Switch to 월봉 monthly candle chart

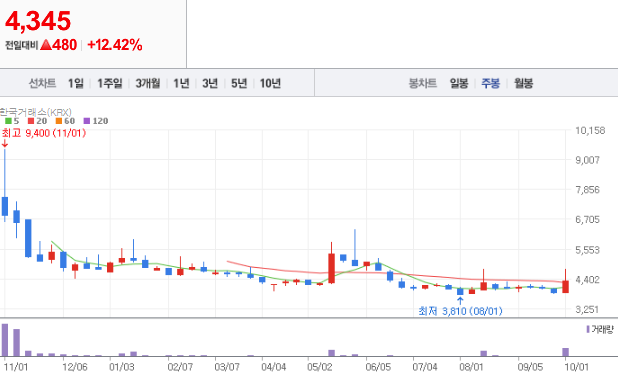(x=523, y=83)
